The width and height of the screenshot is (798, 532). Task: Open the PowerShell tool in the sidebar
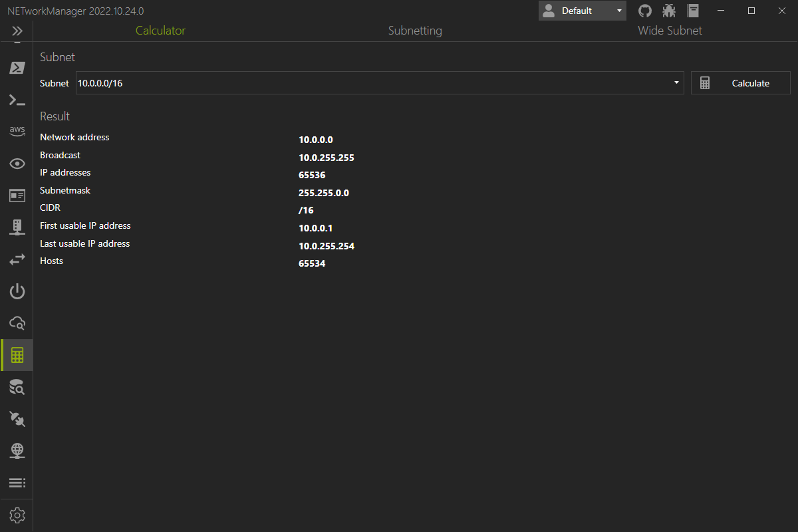tap(17, 68)
